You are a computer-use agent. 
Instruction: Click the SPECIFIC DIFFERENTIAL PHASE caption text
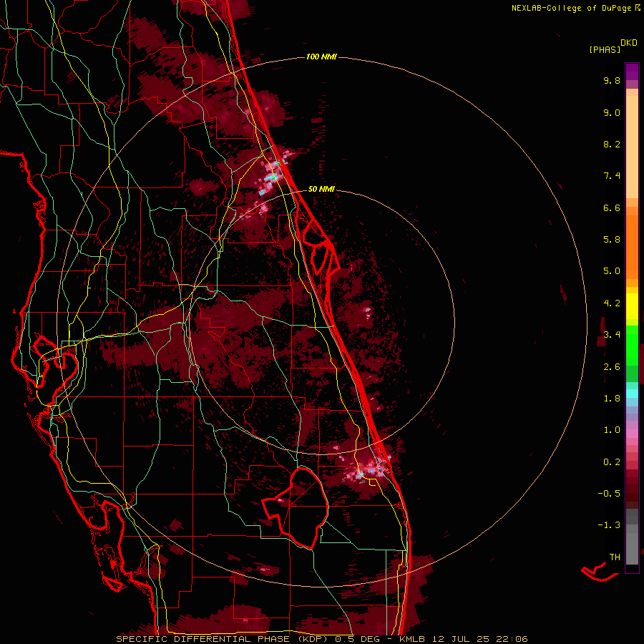coord(204,639)
